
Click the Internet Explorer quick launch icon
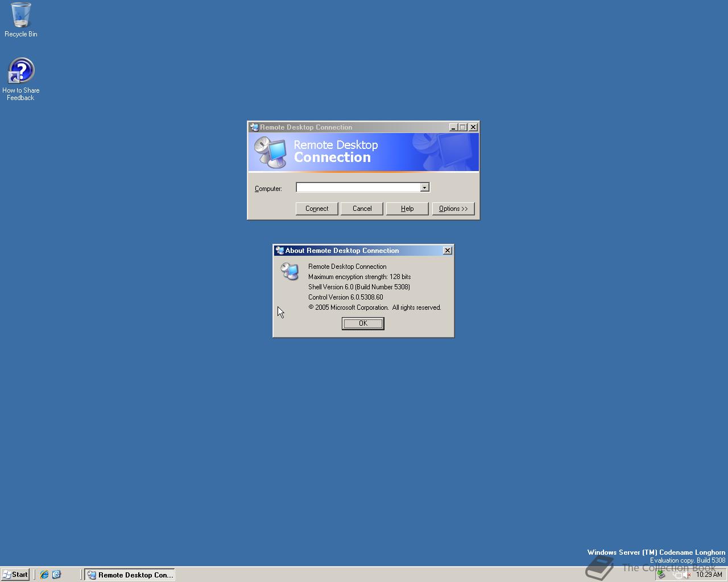point(44,575)
